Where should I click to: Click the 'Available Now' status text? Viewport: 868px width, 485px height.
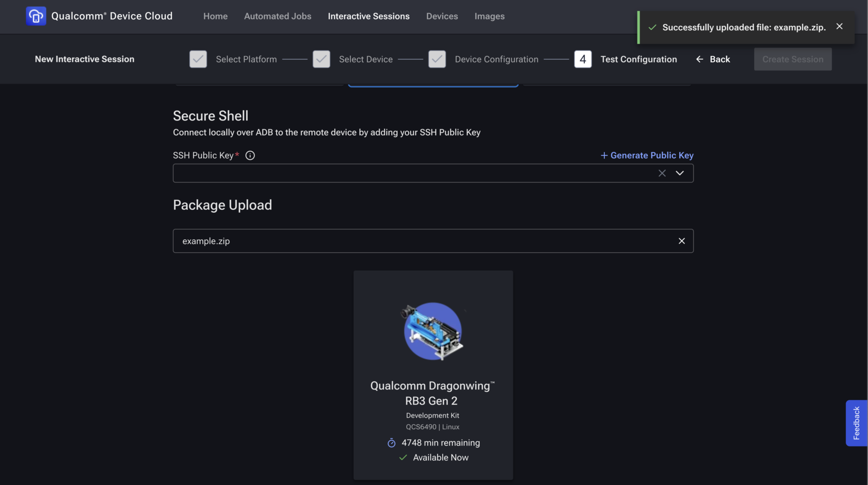click(x=441, y=458)
